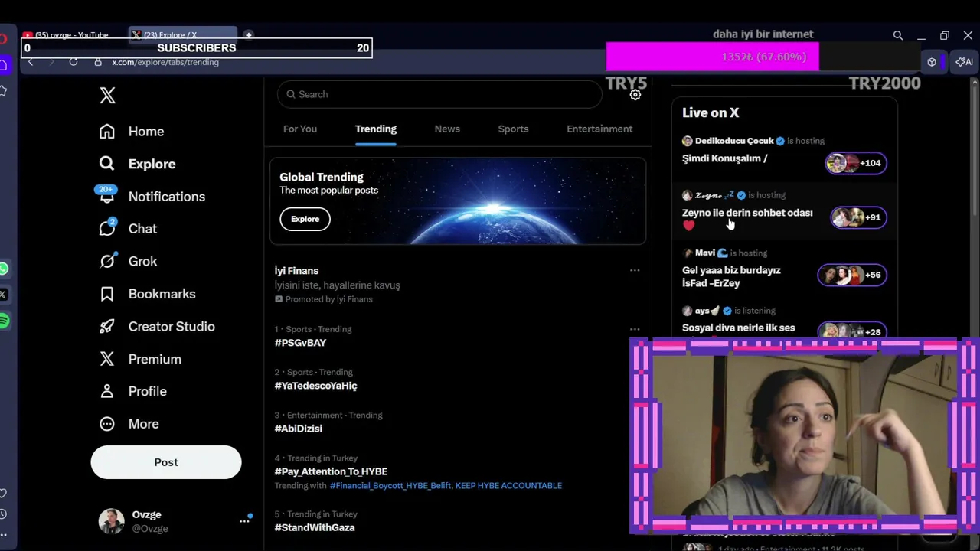Open the Entertainment tab
980x551 pixels.
[x=599, y=129]
